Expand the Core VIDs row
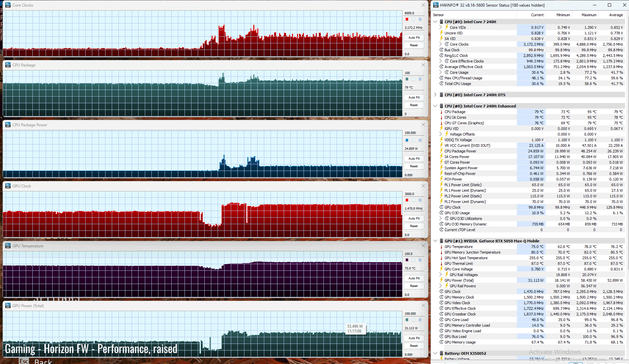This screenshot has width=629, height=364. (x=440, y=27)
